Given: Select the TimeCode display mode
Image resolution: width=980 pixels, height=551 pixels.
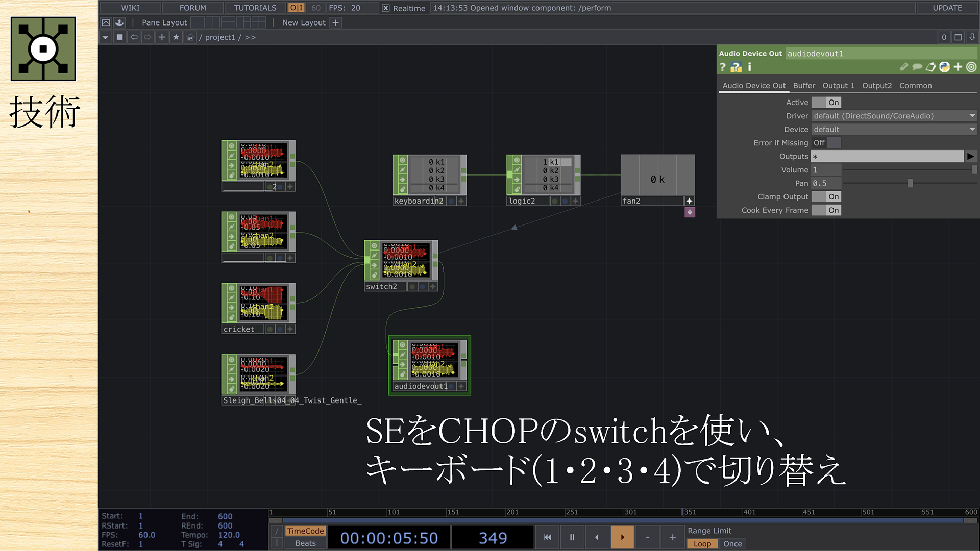Looking at the screenshot, I should pos(305,531).
